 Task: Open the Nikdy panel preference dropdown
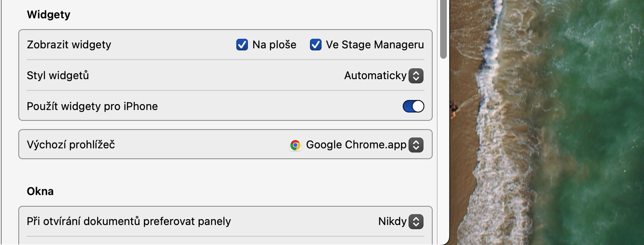click(x=392, y=222)
